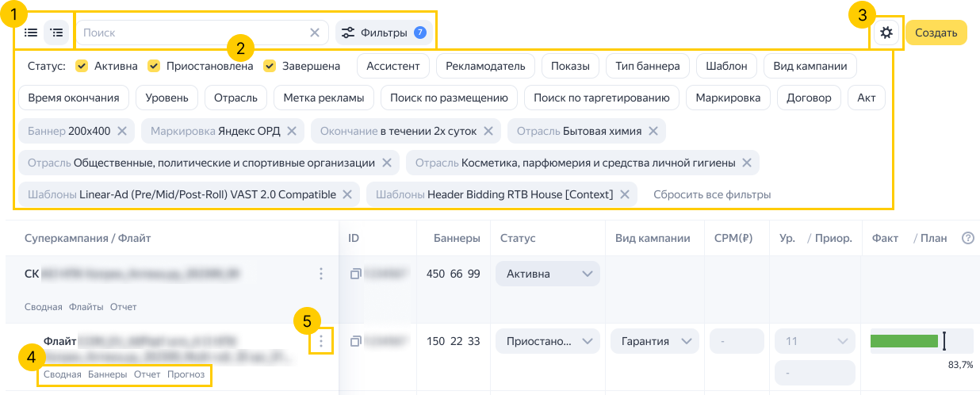Switch to flat list view icon
This screenshot has height=395, width=980.
click(31, 33)
